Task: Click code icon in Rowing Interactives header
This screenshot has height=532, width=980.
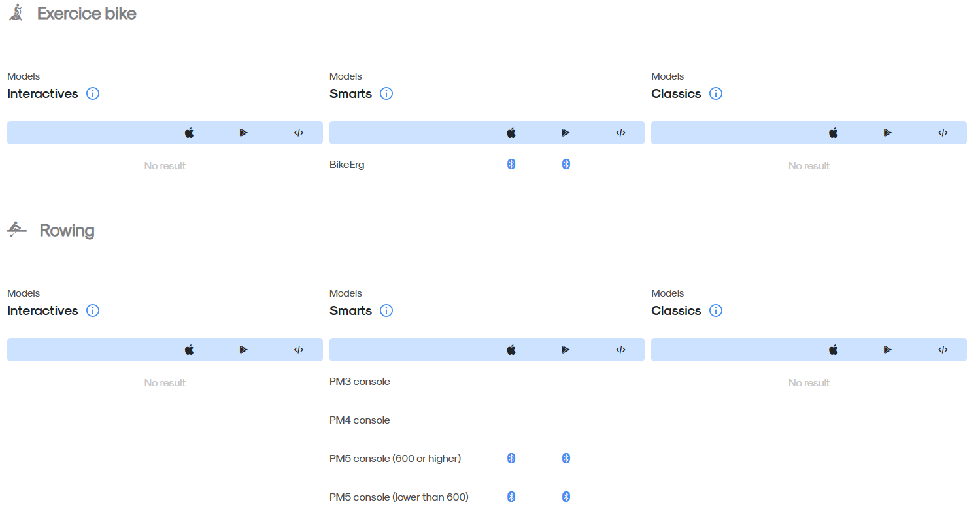Action: click(299, 350)
